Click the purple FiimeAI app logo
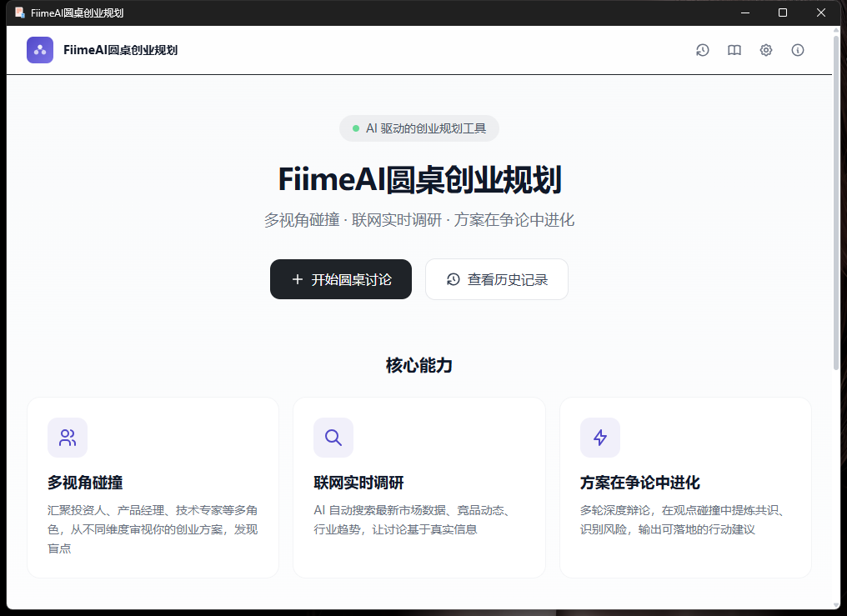Image resolution: width=847 pixels, height=616 pixels. (x=40, y=50)
